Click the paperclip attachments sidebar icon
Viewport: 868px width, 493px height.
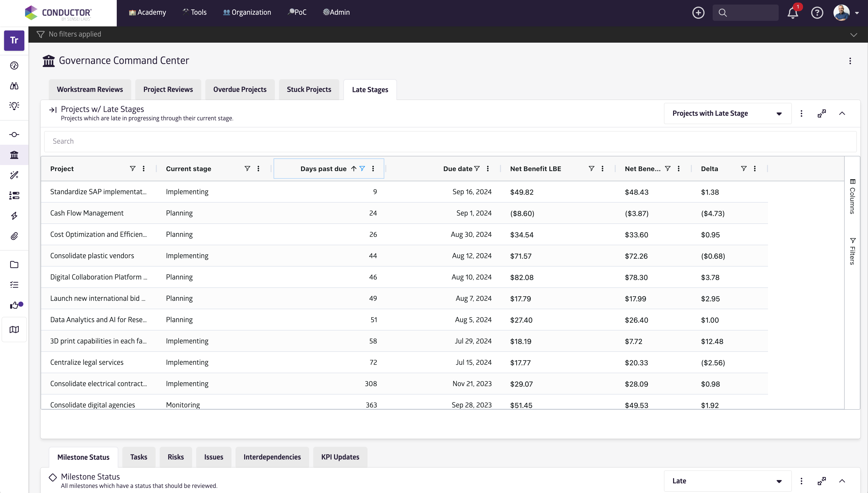point(14,236)
